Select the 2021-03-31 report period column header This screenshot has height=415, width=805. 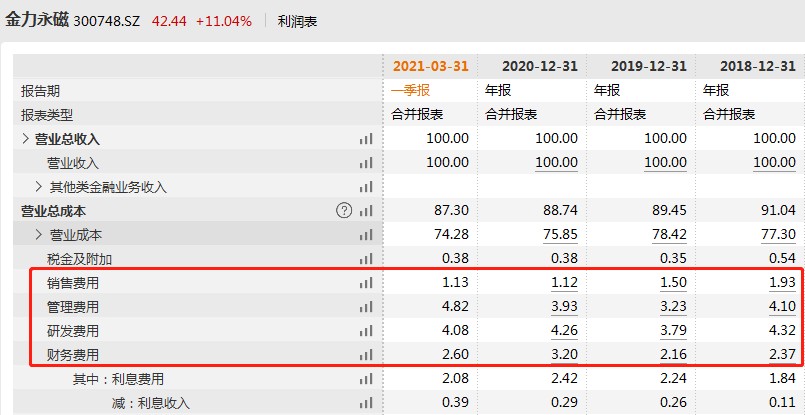pyautogui.click(x=430, y=66)
